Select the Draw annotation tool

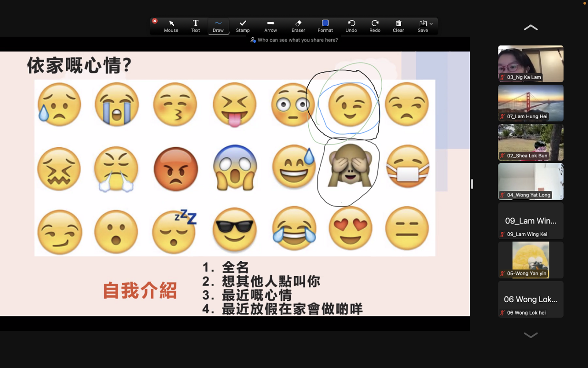click(218, 26)
